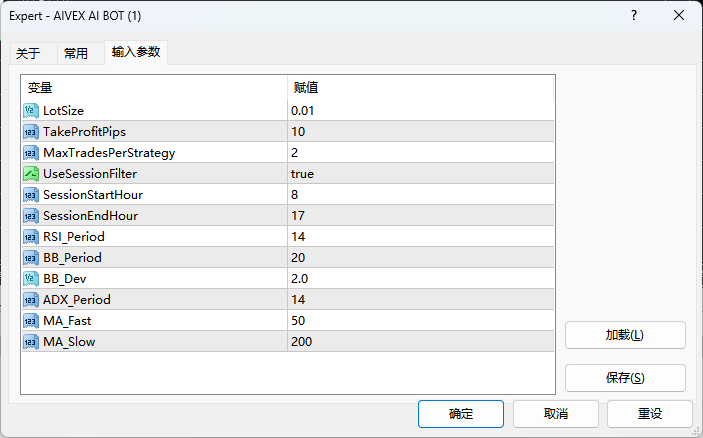Viewport: 703px width, 438px height.
Task: Click the UseSessionFilter boolean icon
Action: coord(31,173)
